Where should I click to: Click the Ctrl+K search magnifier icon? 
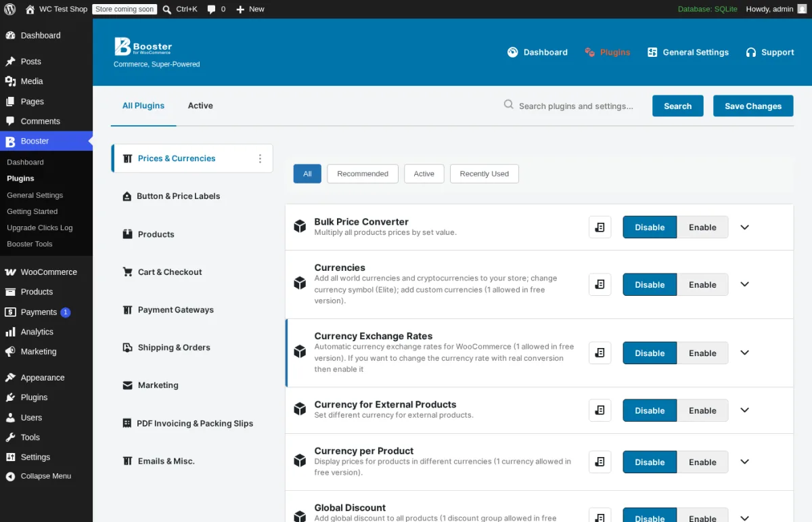point(167,9)
